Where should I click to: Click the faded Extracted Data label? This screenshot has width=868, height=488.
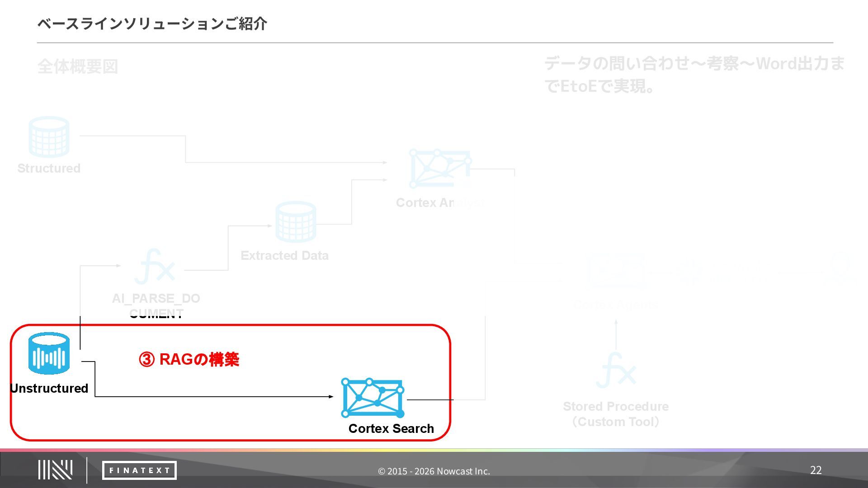pyautogui.click(x=284, y=255)
